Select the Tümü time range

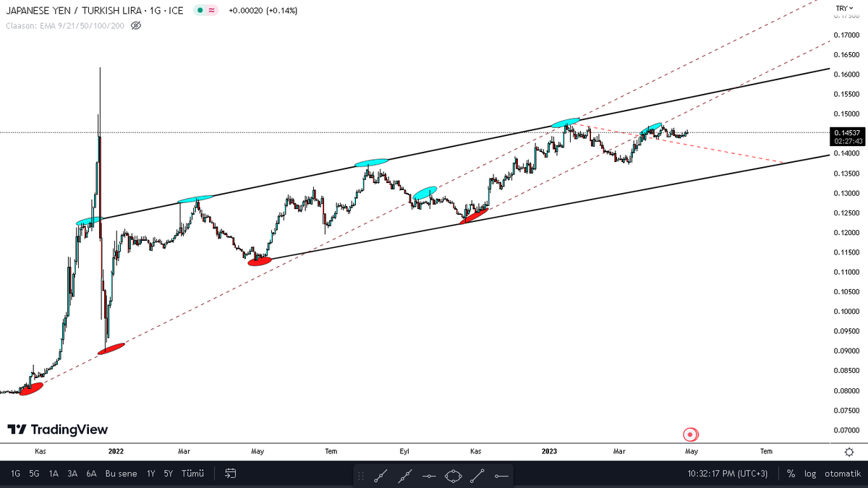pos(192,474)
